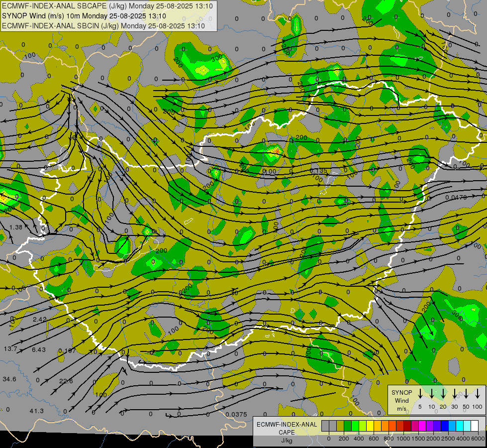Image resolution: width=487 pixels, height=448 pixels.
Task: Click the 2500 tick label in CAPE legend
Action: 448,439
